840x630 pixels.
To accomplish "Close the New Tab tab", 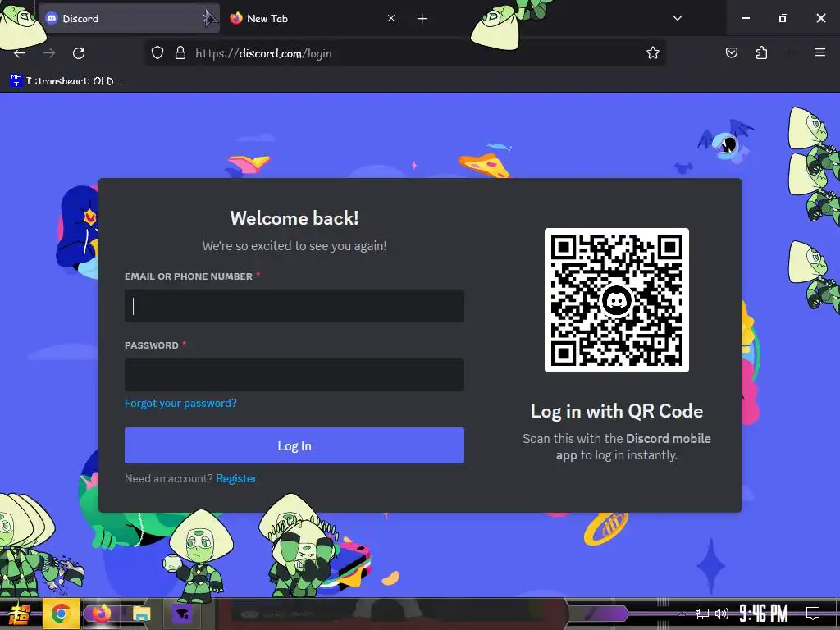I will tap(391, 19).
